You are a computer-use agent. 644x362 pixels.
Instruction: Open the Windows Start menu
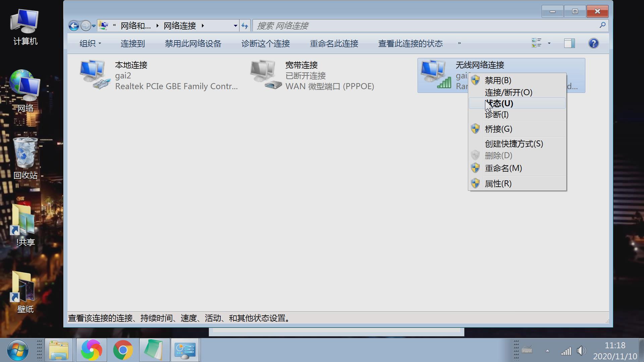coord(18,350)
